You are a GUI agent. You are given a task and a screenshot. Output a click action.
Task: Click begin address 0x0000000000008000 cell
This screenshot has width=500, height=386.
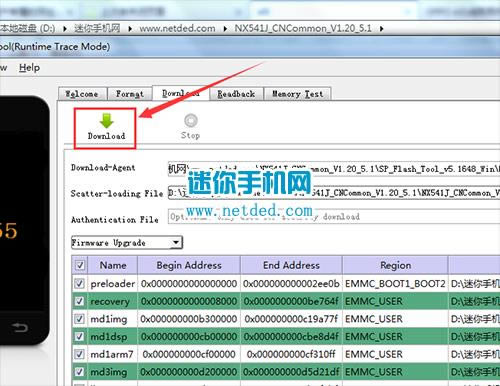click(189, 301)
